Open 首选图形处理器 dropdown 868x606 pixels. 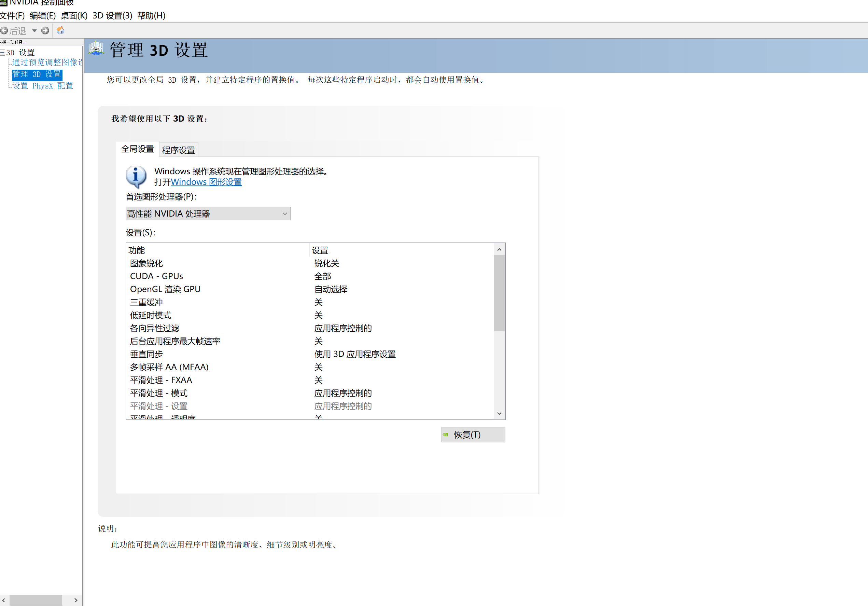click(x=208, y=214)
